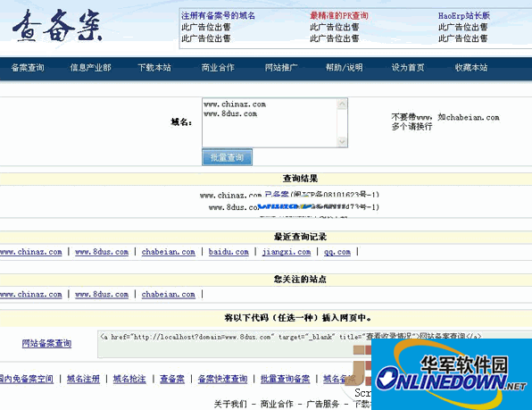532x410 pixels.
Task: Open the 最精准的PR查询 ad link
Action: (339, 15)
